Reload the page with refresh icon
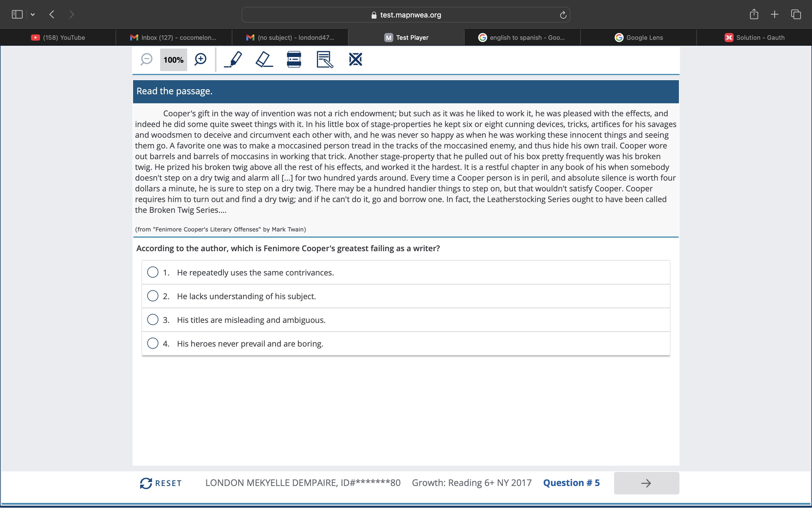This screenshot has height=508, width=812. [563, 15]
